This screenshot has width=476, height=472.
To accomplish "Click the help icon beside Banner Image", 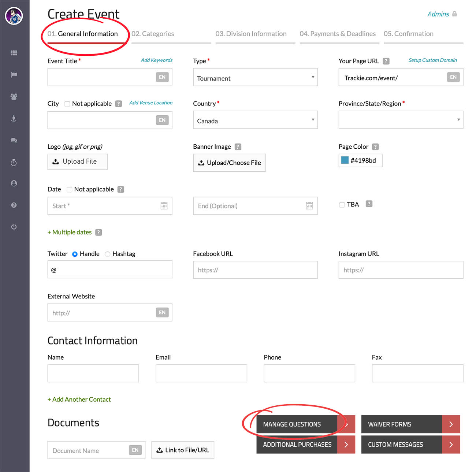I will pos(238,147).
